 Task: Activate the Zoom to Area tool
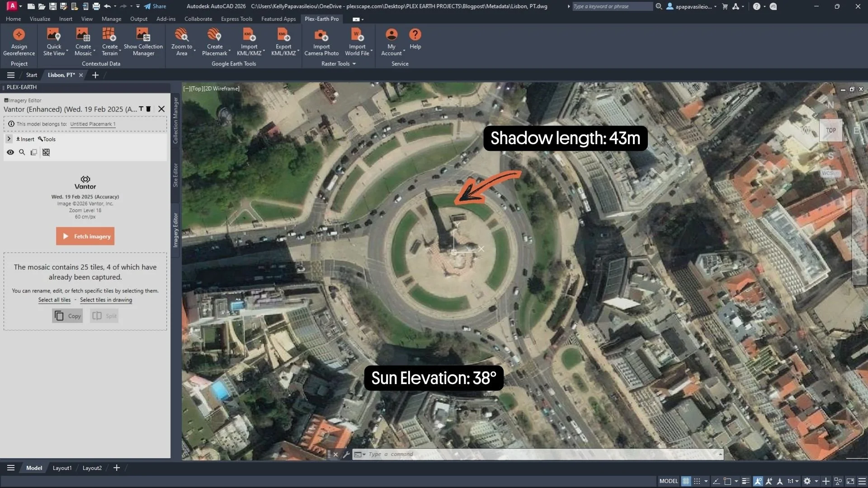coord(182,42)
